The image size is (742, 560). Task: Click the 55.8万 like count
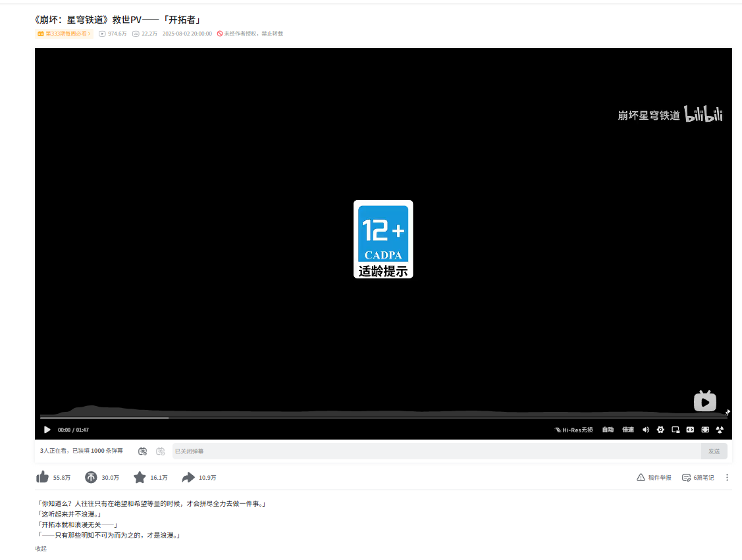point(61,478)
